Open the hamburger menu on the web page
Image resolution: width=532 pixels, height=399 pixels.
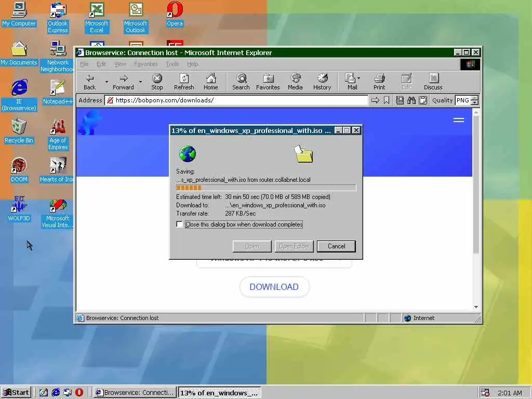point(459,120)
